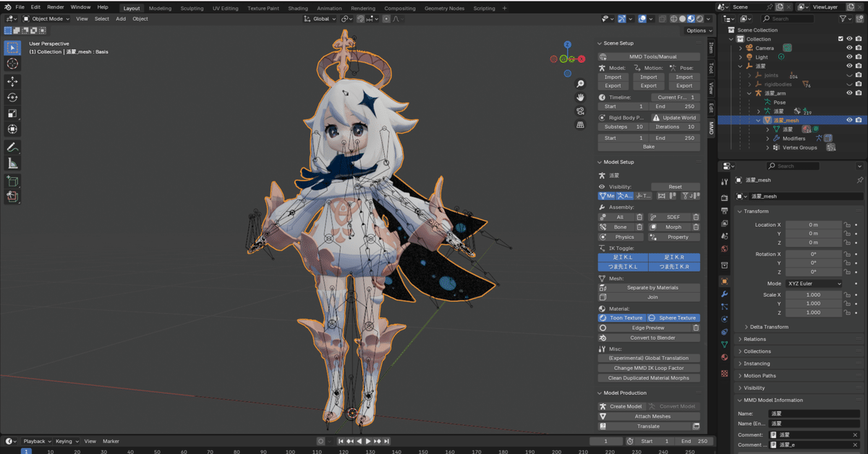Image resolution: width=868 pixels, height=454 pixels.
Task: Hide the Camera with its eye toggle
Action: point(849,47)
